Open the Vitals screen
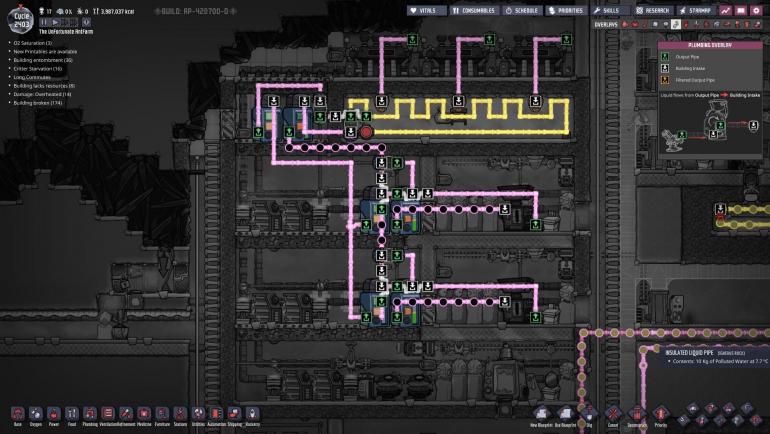 [427, 10]
